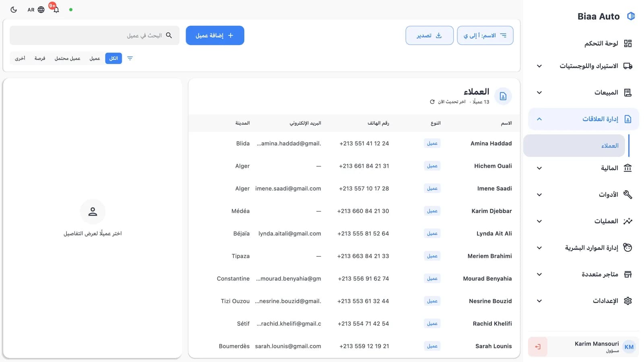Viewport: 644px width, 362px height.
Task: Open notifications bell icon
Action: pos(56,10)
